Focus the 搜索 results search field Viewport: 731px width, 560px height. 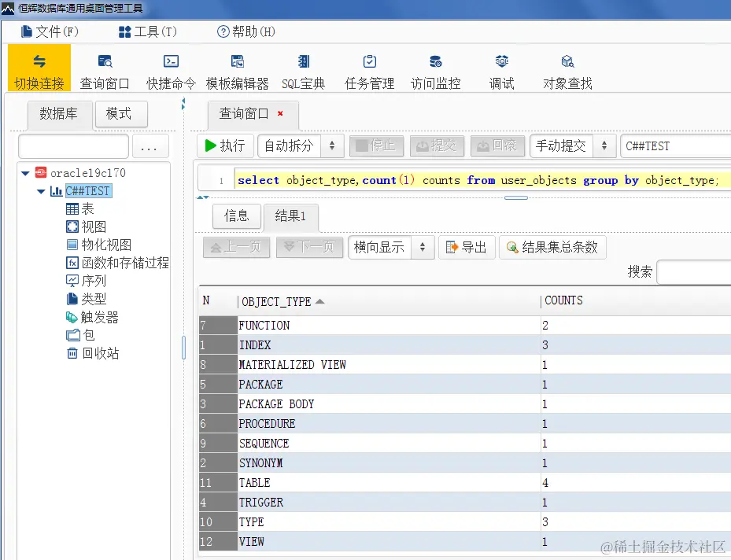694,273
